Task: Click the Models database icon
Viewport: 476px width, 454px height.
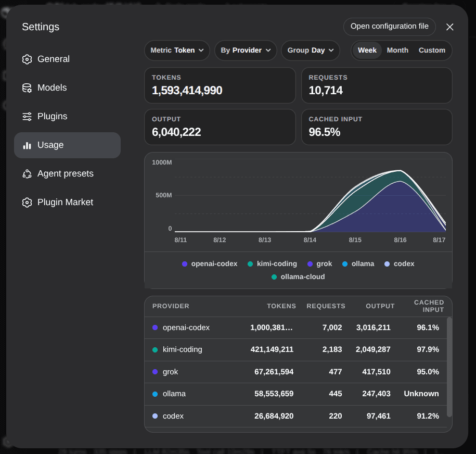Action: click(27, 88)
